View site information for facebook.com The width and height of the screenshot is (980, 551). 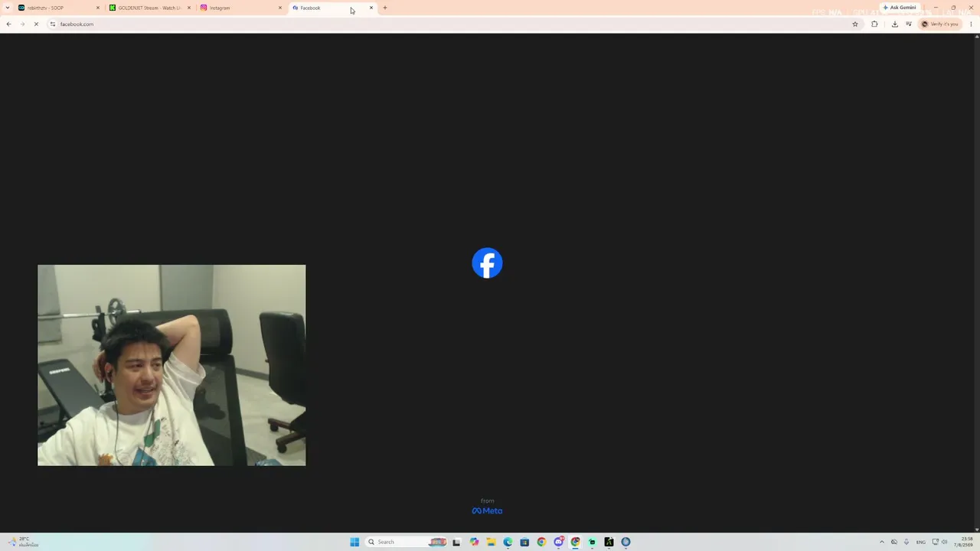53,24
